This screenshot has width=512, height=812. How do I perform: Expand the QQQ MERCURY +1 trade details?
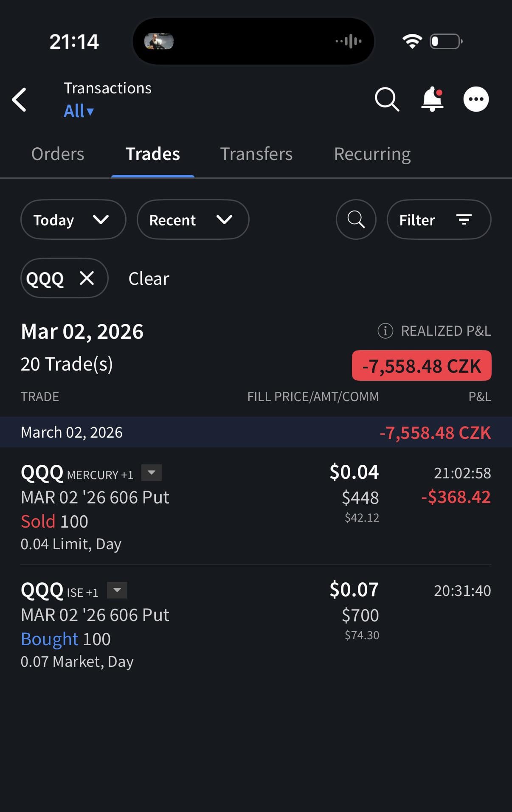(x=152, y=473)
